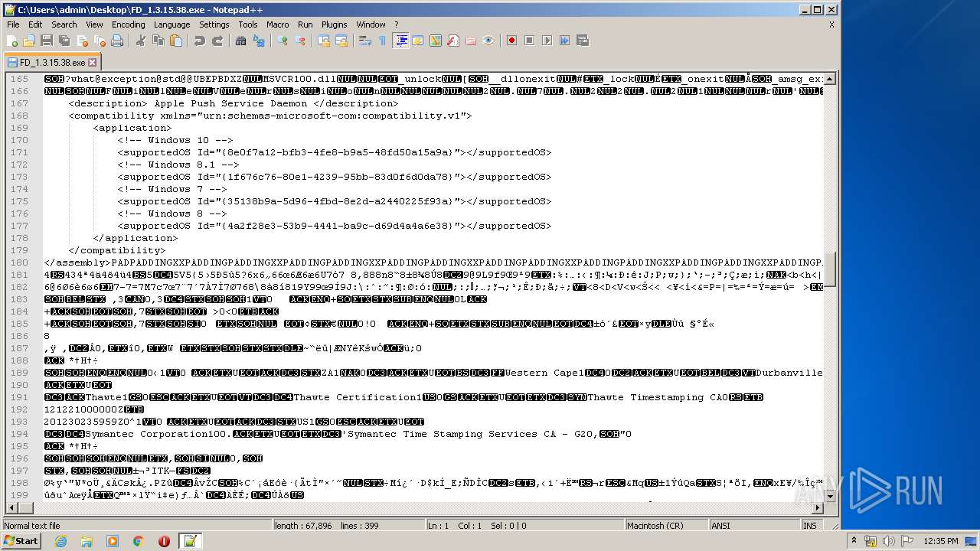Viewport: 980px width, 551px height.
Task: Click line number 170 in margin
Action: pos(19,140)
